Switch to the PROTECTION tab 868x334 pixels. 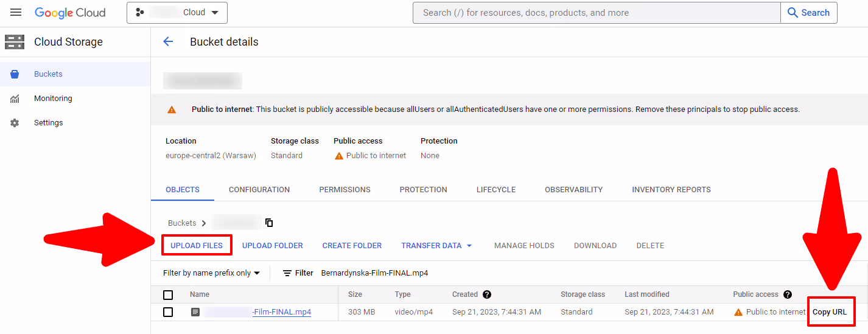click(424, 190)
